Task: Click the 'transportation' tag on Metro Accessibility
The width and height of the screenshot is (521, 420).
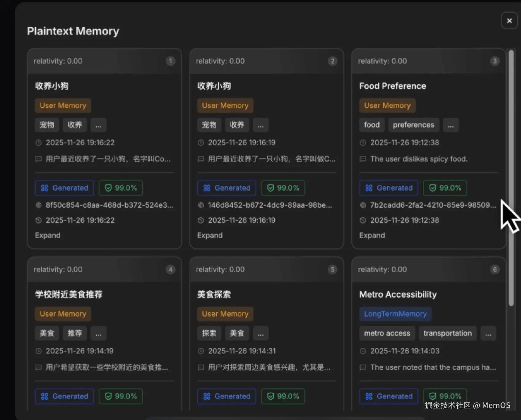Action: 447,333
